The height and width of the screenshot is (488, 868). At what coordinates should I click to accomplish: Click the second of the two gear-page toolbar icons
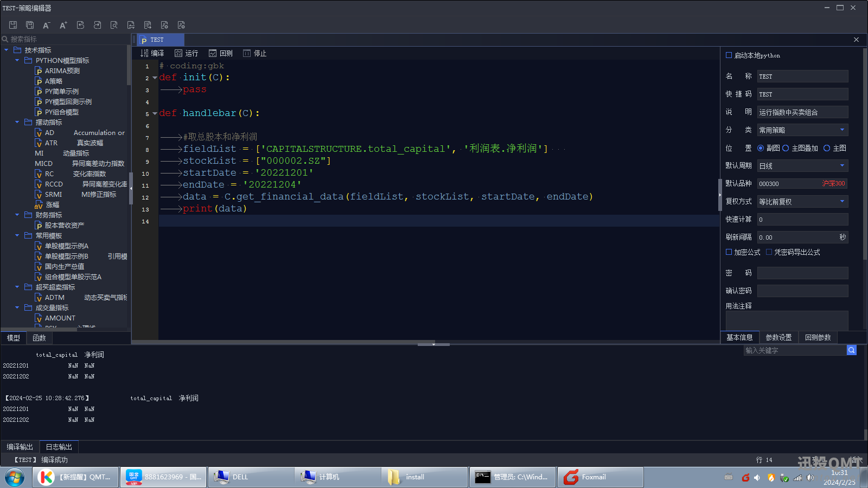(181, 25)
